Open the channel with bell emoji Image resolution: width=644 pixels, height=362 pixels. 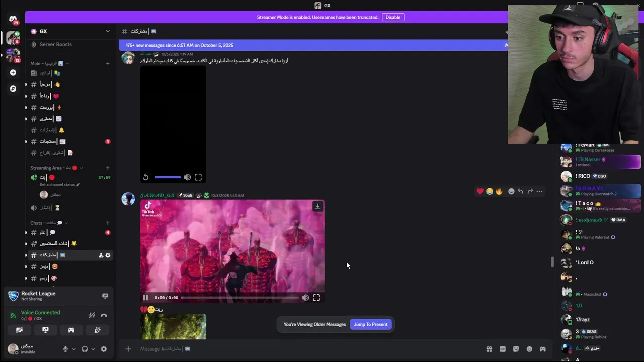pyautogui.click(x=69, y=130)
